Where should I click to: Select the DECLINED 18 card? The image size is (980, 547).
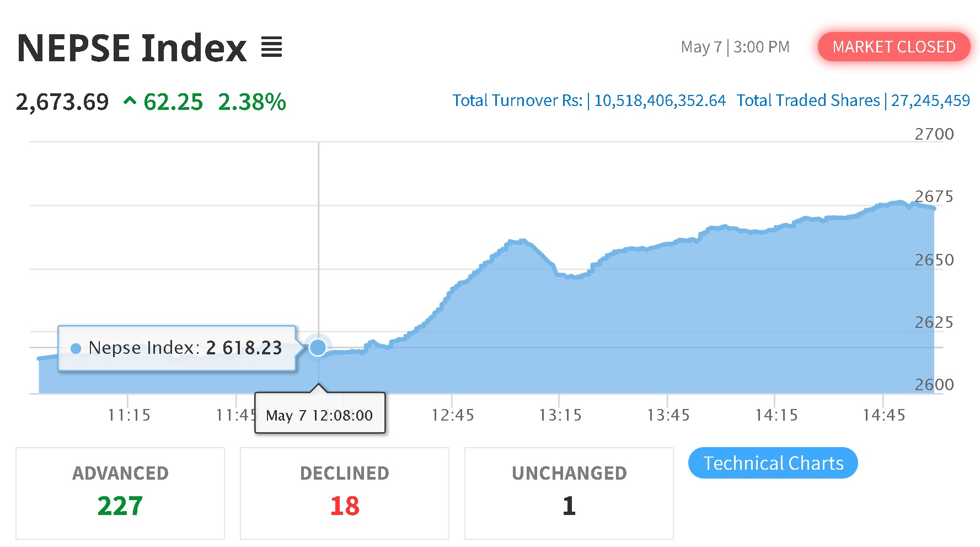[345, 493]
